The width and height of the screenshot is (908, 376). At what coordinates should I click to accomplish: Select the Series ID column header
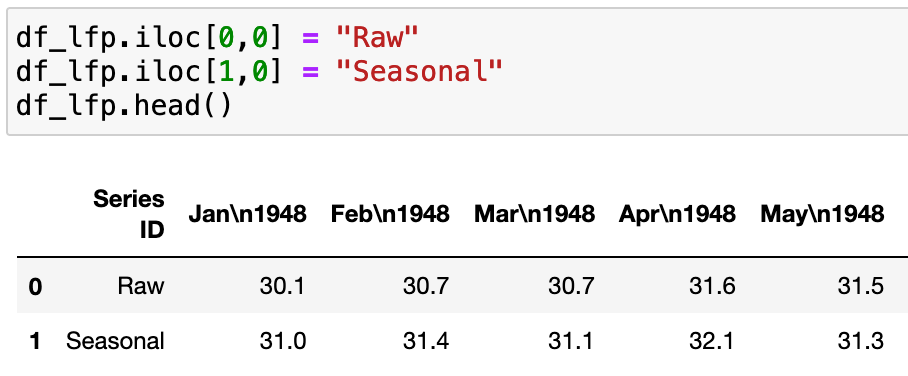tap(129, 214)
